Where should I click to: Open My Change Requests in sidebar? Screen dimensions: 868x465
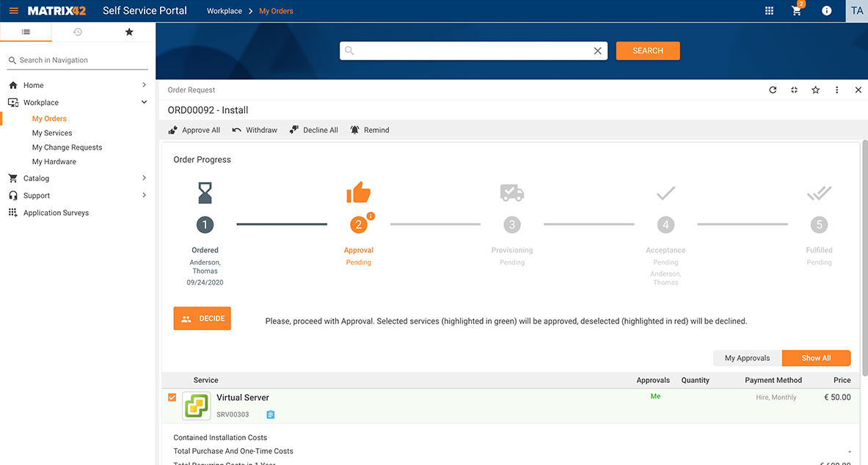68,147
